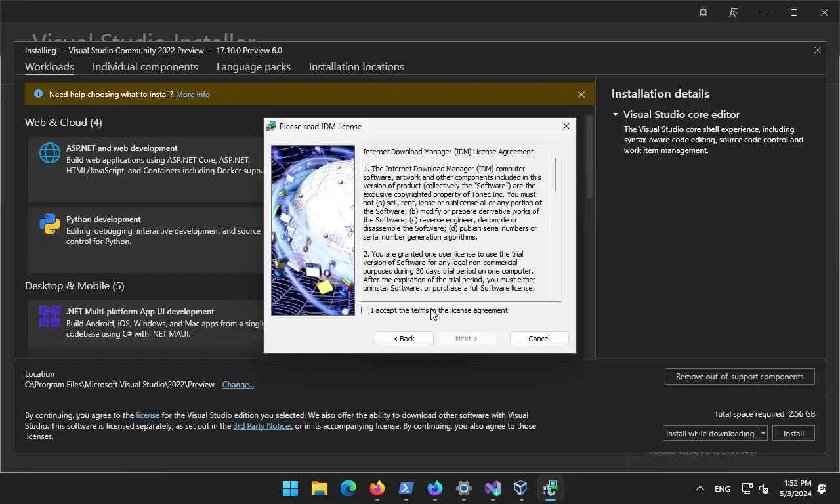Open File Explorer from taskbar
Screen dimensions: 840x504
320,488
